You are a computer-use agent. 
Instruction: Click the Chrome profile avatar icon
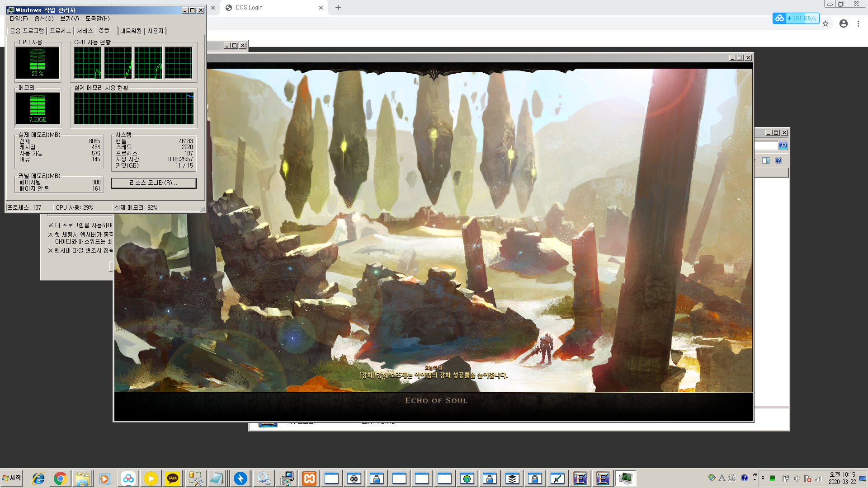point(843,23)
